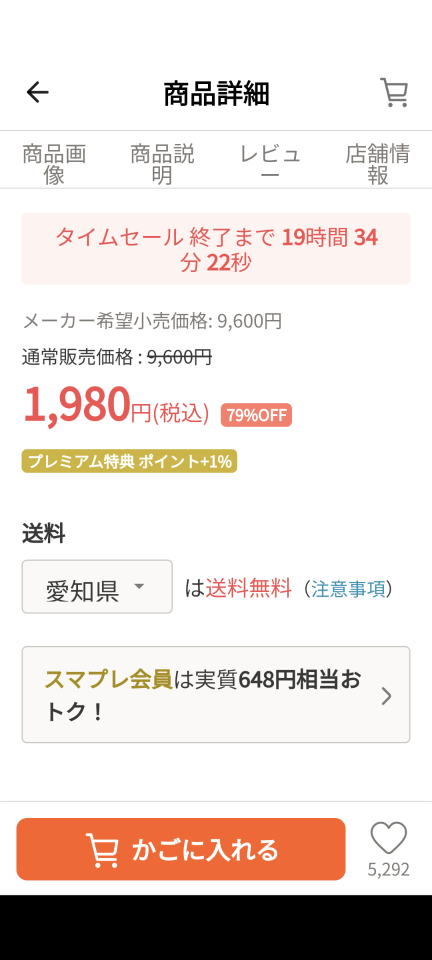Tap the 5,292 favorites count
Screen dimensions: 432x960
(x=389, y=869)
